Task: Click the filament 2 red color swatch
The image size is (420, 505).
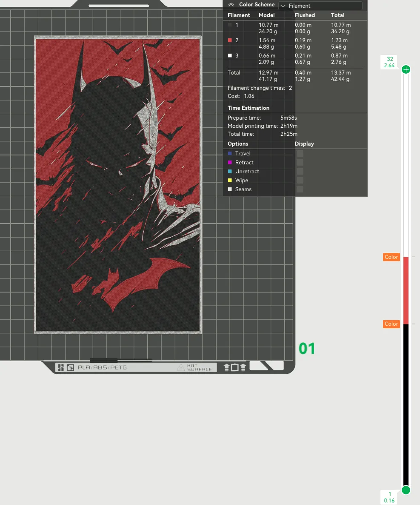Action: (230, 40)
